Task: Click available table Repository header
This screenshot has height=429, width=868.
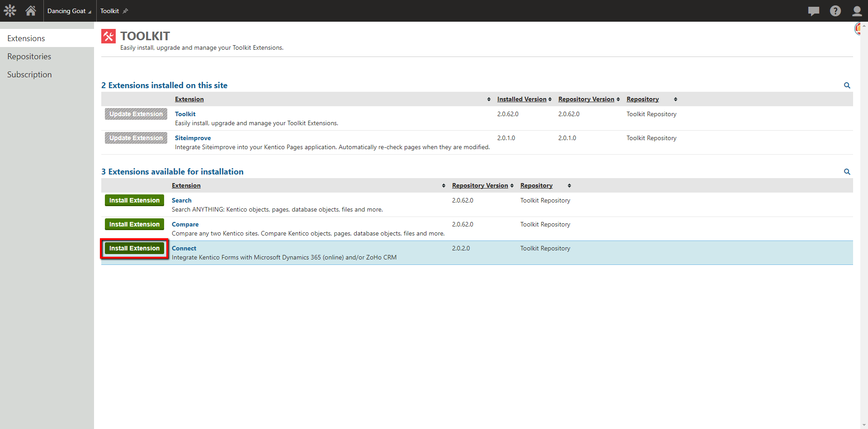Action: coord(536,185)
